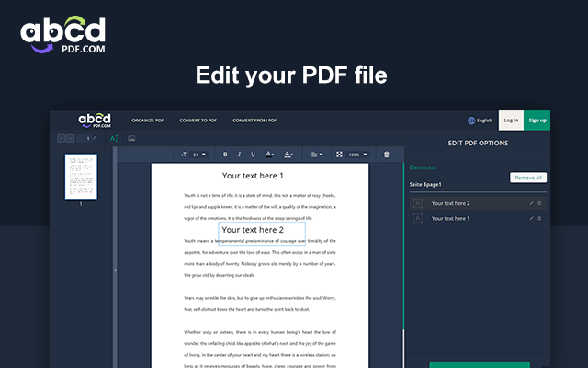Viewport: 588px width, 368px height.
Task: Open the text color picker
Action: [x=269, y=155]
